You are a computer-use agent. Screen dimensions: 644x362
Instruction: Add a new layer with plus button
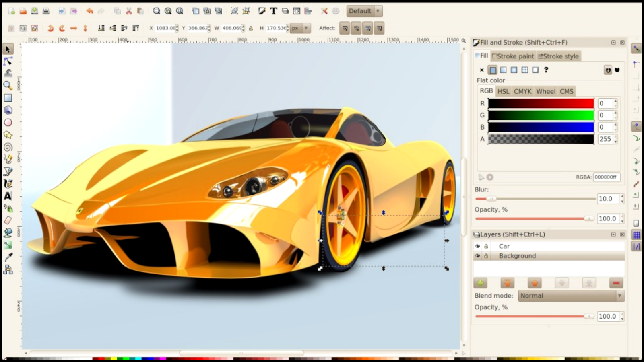point(480,283)
